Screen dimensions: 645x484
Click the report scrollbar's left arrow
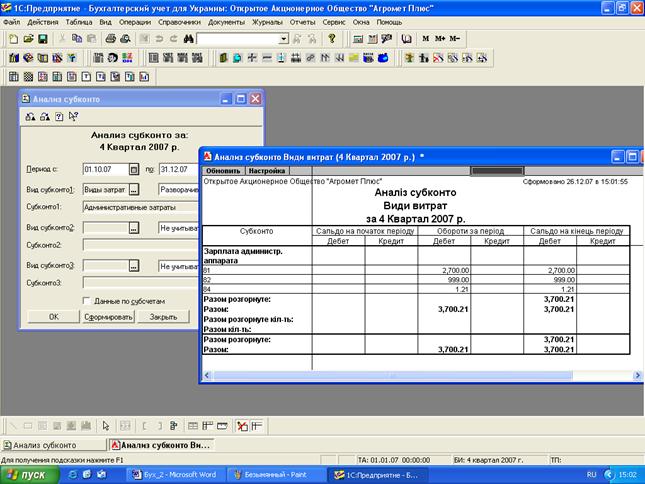[207, 375]
